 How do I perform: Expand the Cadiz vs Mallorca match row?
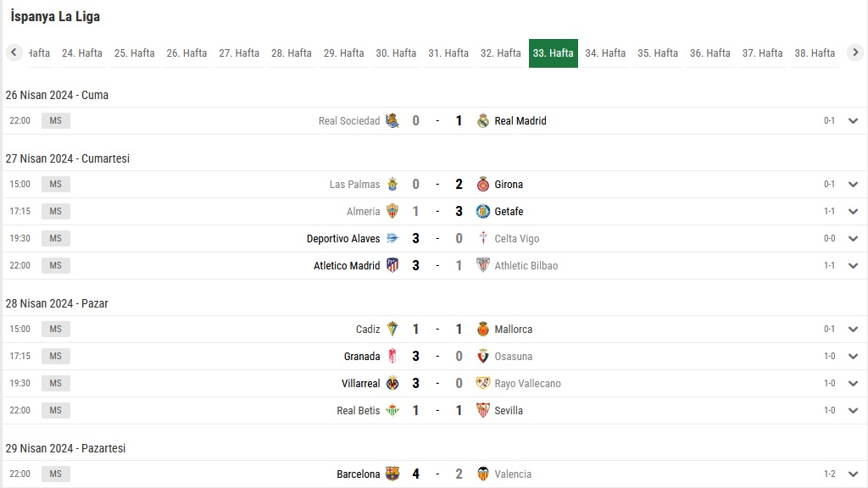pyautogui.click(x=853, y=330)
